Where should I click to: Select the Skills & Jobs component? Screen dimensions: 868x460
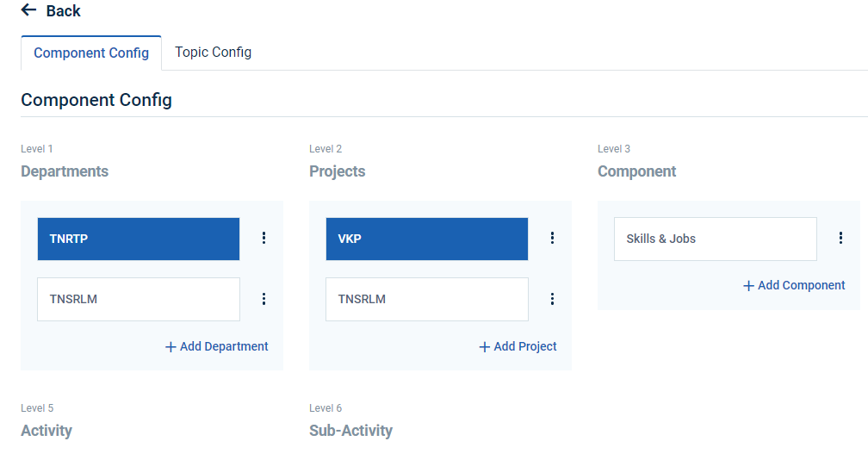[715, 239]
